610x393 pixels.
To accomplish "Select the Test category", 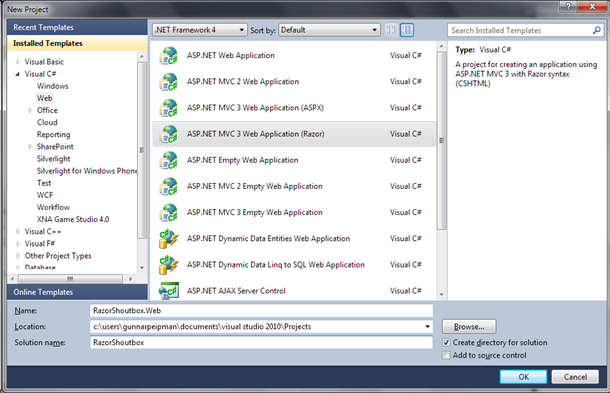I will [x=44, y=183].
